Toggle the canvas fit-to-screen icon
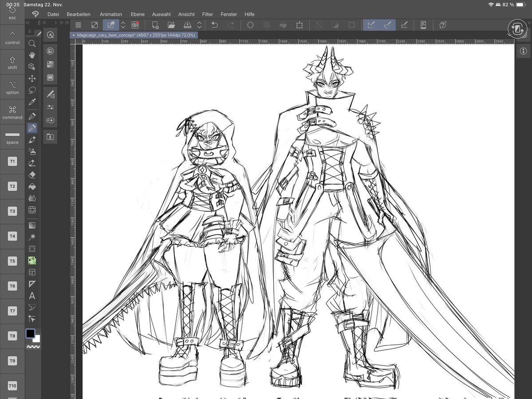 95,25
